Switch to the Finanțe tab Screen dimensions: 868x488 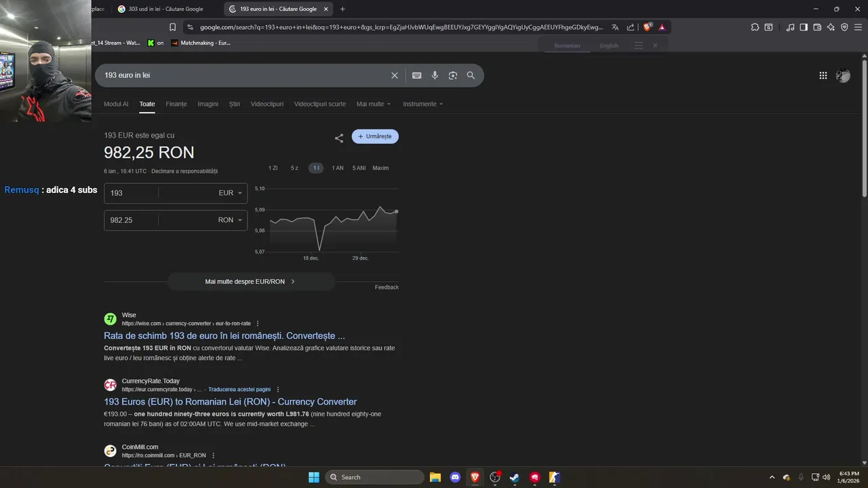pos(176,104)
